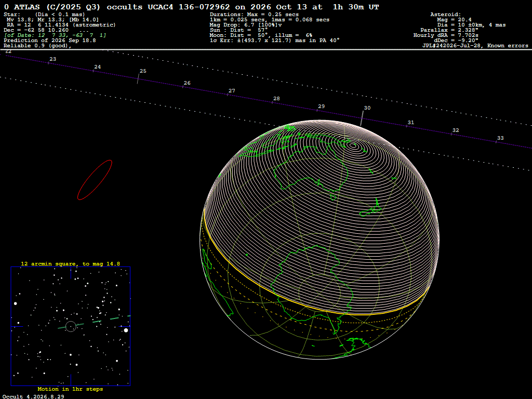The image size is (532, 399).
Task: Click the star finder chart thumbnail
Action: (x=71, y=326)
